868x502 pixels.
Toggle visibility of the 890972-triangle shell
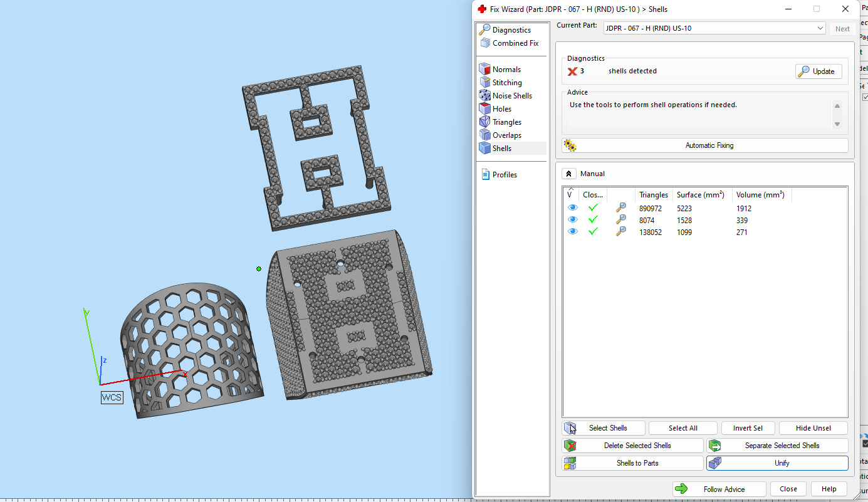tap(573, 208)
